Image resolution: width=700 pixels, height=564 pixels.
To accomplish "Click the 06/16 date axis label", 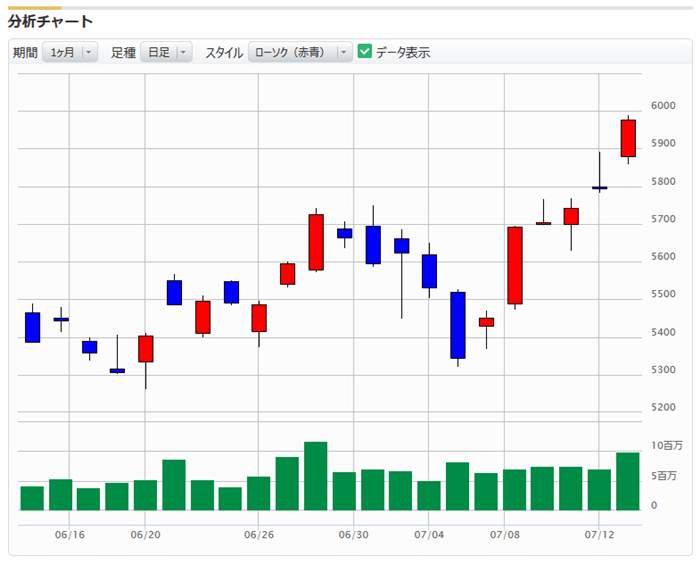I will tap(70, 535).
